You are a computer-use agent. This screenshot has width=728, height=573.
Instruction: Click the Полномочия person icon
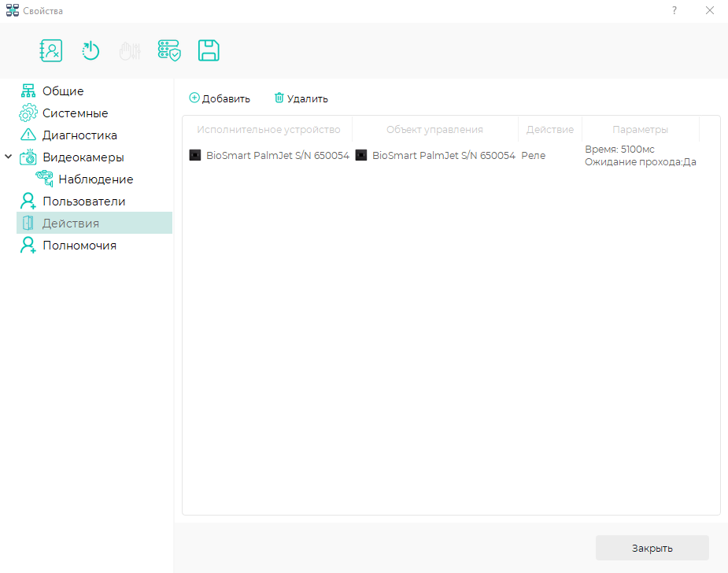click(x=28, y=245)
